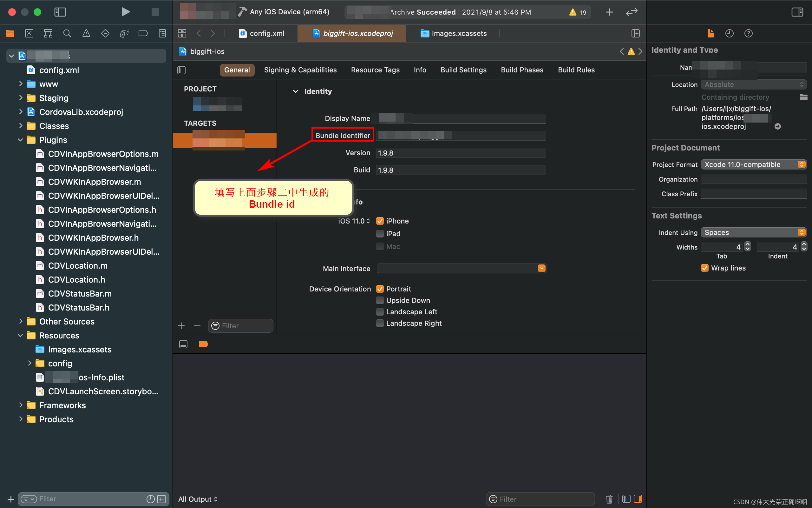Go back in editor history
This screenshot has width=812, height=508.
click(199, 33)
